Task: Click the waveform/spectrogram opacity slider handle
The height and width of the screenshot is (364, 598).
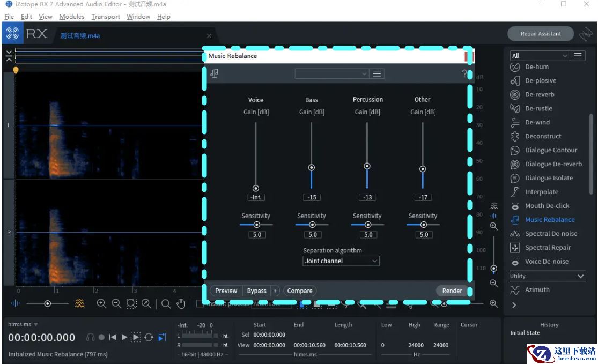Action: (47, 304)
